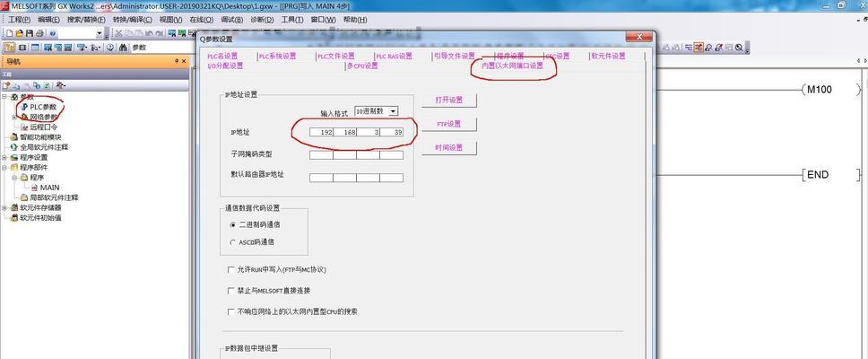Screen dimensions: 868x359
Task: Open the 输入格式 10进制数 dropdown
Action: pyautogui.click(x=393, y=111)
